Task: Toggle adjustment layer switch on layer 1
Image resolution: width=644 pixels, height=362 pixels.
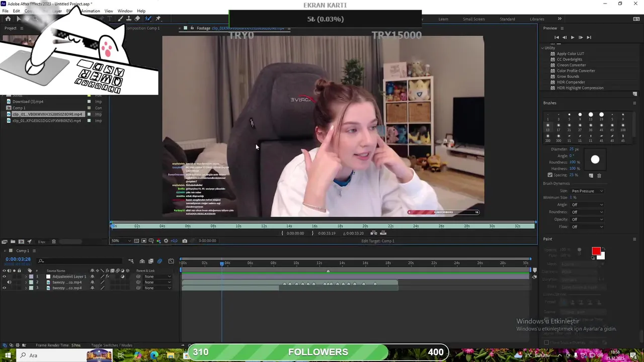Action: (x=122, y=277)
